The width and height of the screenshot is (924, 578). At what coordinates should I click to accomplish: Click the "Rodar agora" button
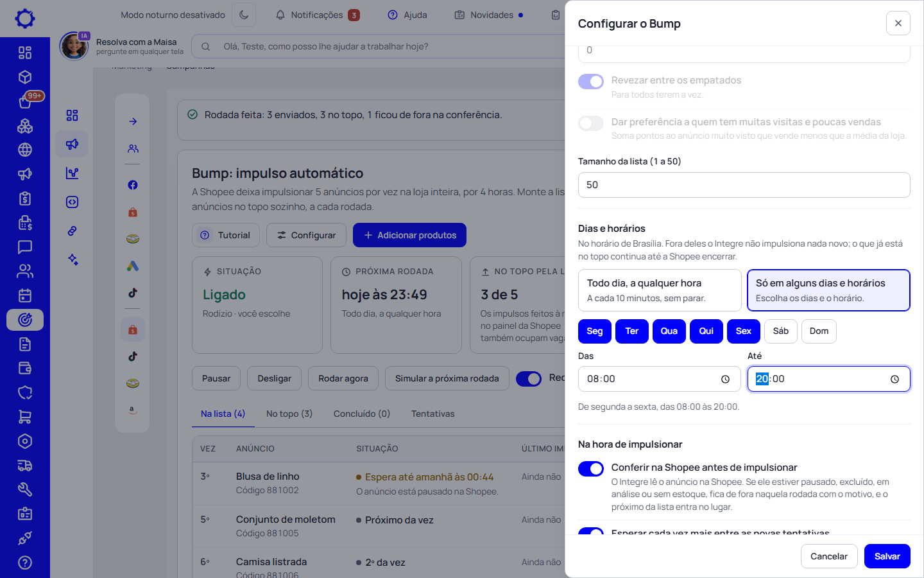tap(343, 378)
